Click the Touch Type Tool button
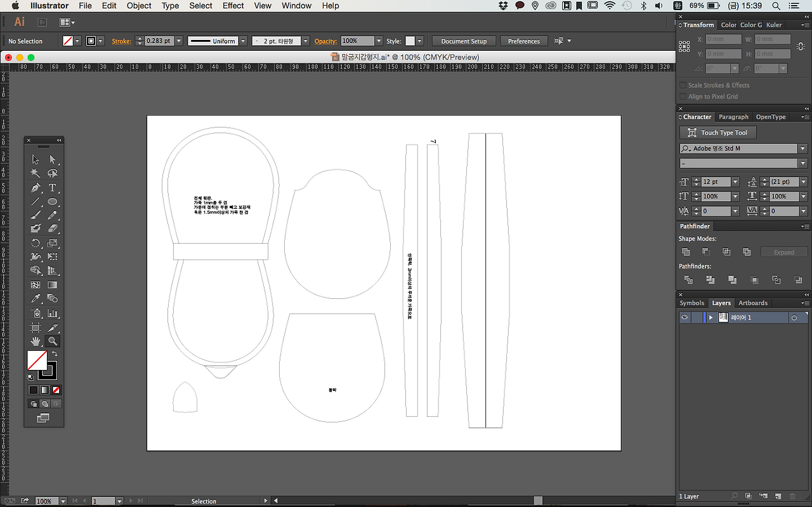 (717, 132)
